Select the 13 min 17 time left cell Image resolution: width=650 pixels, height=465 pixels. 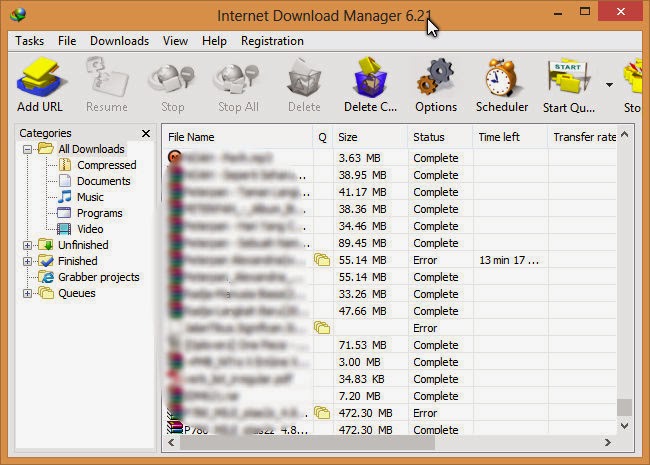coord(509,260)
